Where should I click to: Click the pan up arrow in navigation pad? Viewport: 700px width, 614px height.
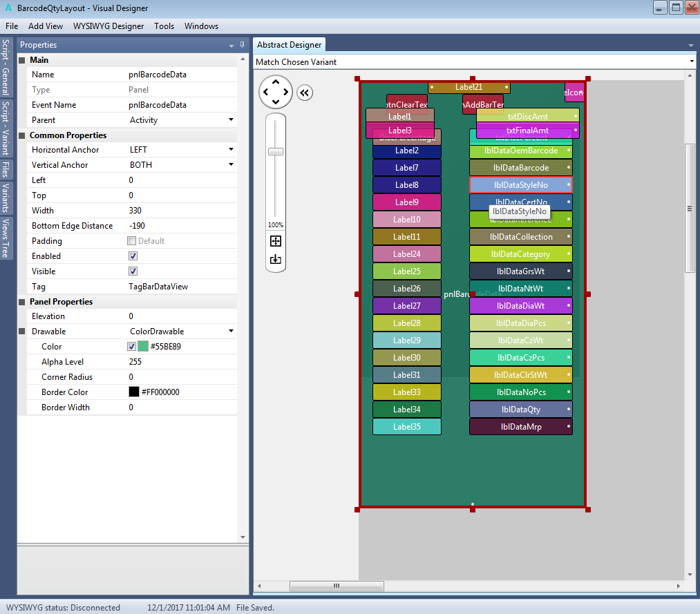[276, 82]
